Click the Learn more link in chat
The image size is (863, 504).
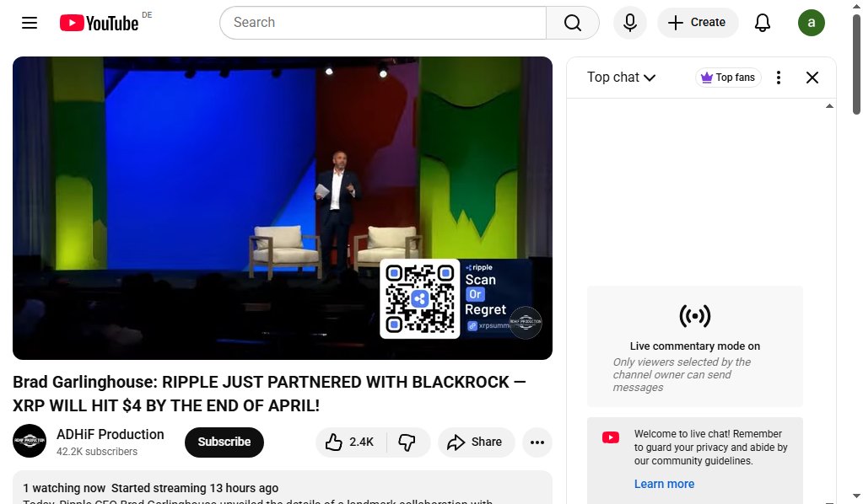coord(664,484)
